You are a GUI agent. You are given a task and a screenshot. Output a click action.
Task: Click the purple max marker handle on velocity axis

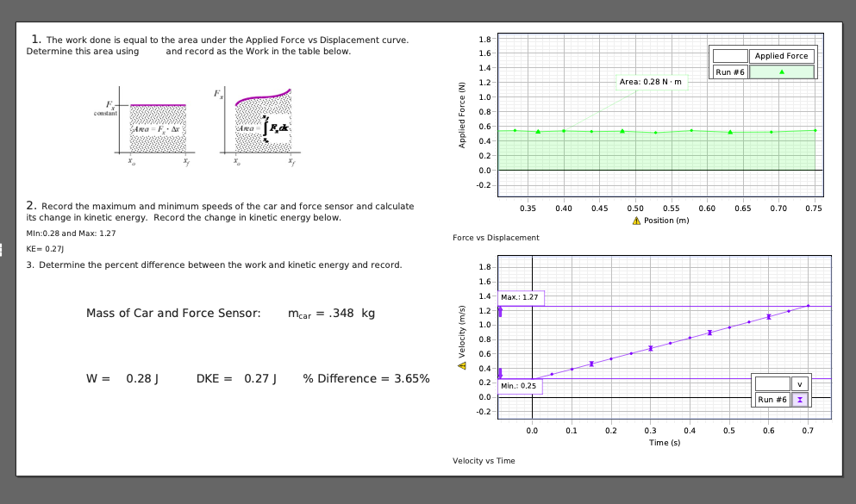[x=500, y=311]
